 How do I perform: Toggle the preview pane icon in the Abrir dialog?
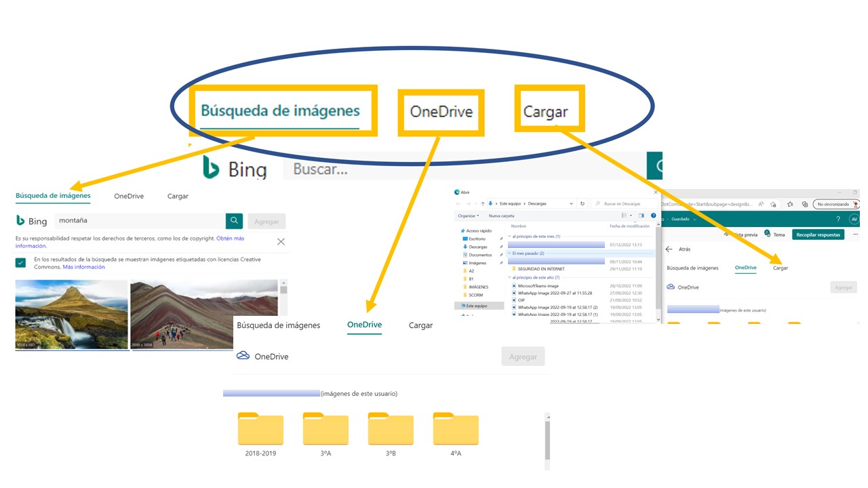tap(642, 216)
